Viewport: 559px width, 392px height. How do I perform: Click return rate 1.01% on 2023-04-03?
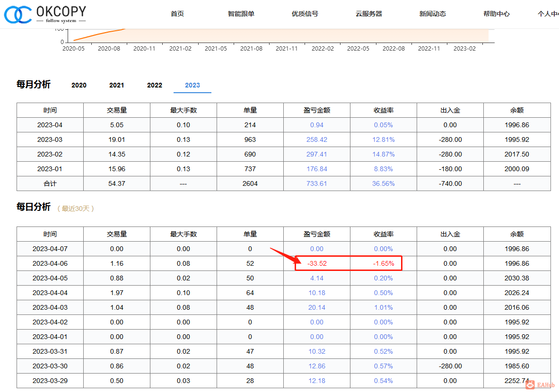[x=383, y=307]
